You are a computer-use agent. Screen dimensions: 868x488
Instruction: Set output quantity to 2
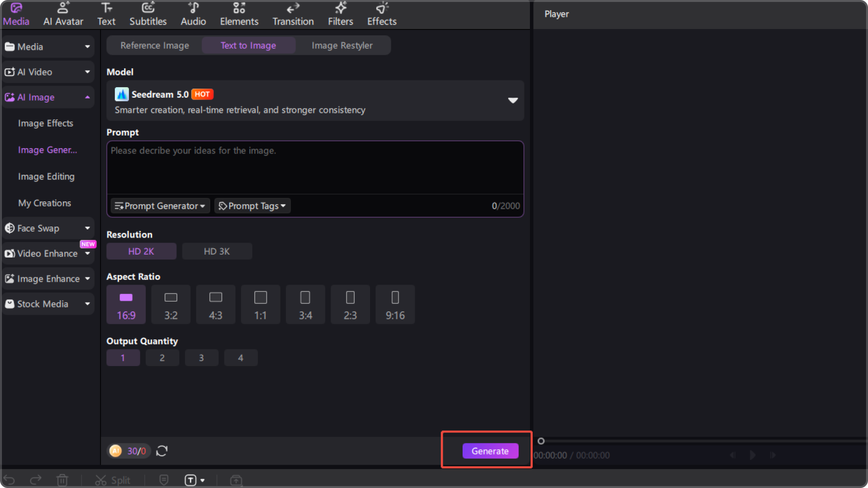(162, 358)
